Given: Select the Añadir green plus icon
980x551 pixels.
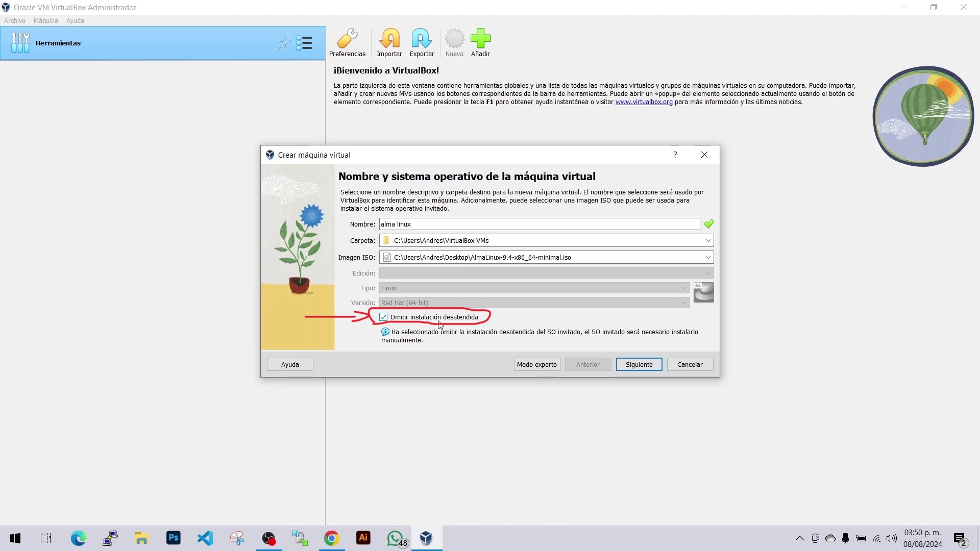Looking at the screenshot, I should coord(480,43).
